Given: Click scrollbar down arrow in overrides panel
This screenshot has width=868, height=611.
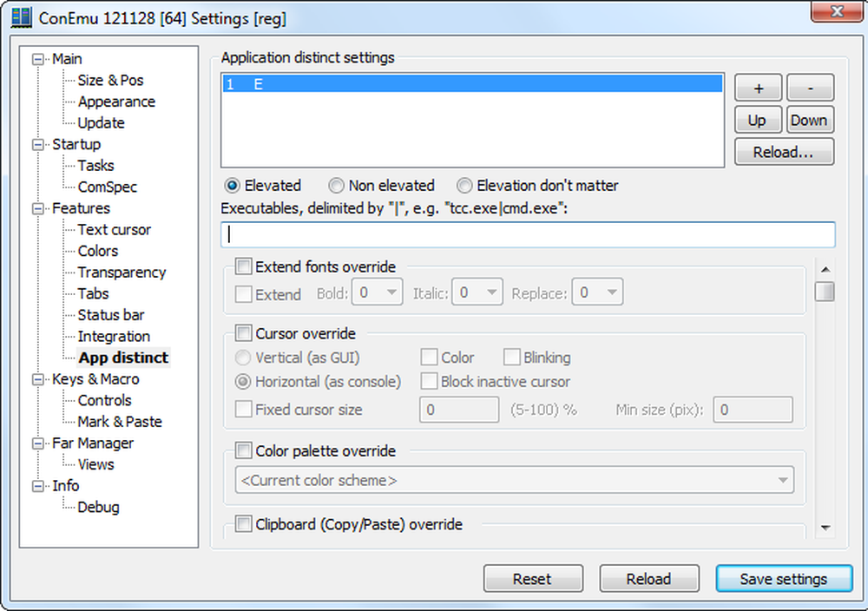Looking at the screenshot, I should (825, 528).
